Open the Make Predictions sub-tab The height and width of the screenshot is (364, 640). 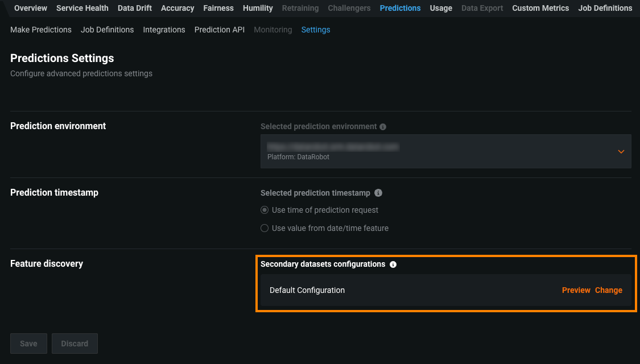(x=41, y=30)
